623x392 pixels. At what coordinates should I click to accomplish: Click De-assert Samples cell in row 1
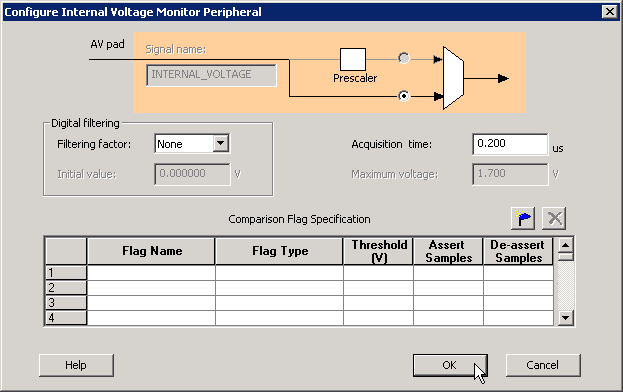pyautogui.click(x=518, y=273)
